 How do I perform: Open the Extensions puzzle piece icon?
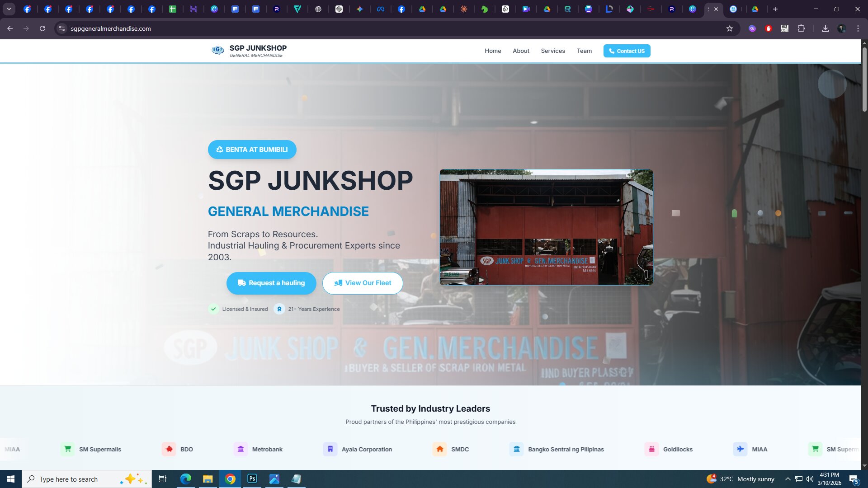(802, 28)
